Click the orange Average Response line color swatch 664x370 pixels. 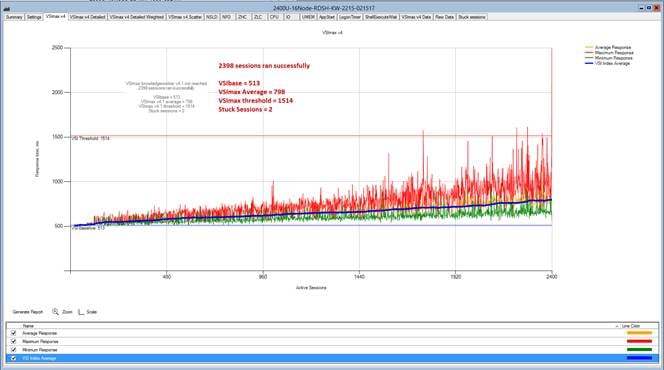click(639, 333)
